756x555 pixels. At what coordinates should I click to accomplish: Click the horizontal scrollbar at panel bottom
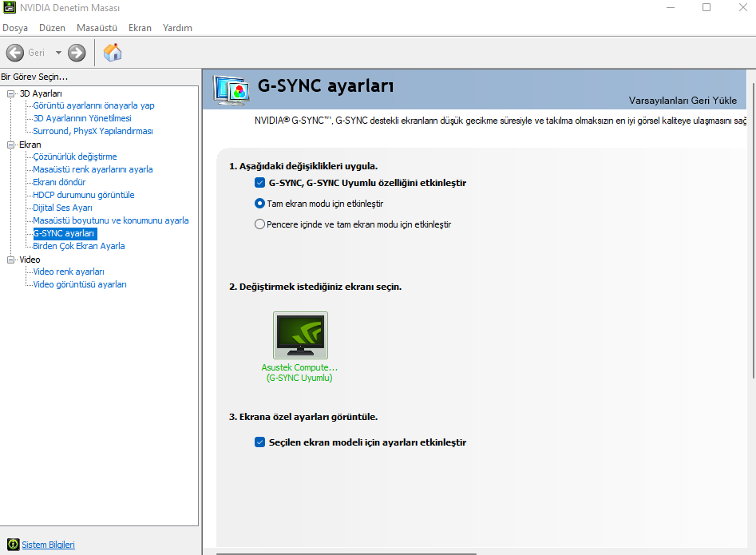click(346, 553)
